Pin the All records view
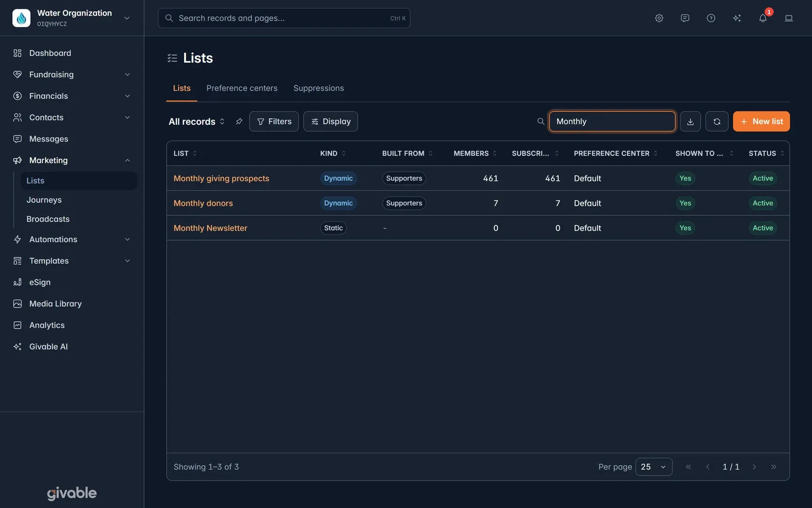Image resolution: width=812 pixels, height=508 pixels. (239, 121)
